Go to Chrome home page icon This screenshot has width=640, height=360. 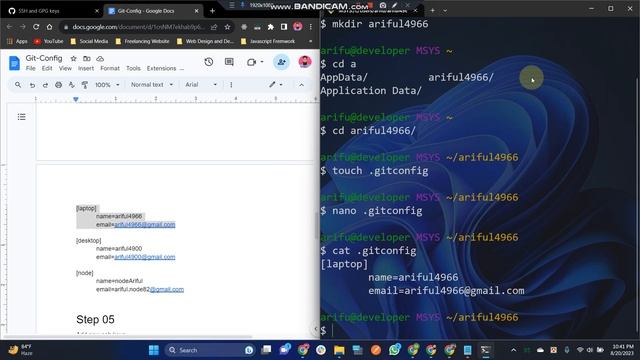pos(49,27)
